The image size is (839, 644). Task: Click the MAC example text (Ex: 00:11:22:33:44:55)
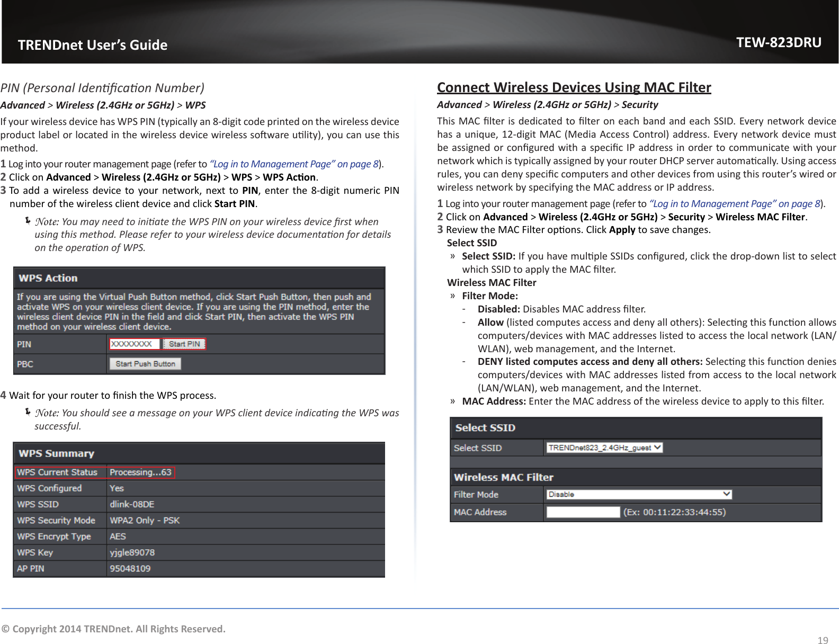[674, 512]
